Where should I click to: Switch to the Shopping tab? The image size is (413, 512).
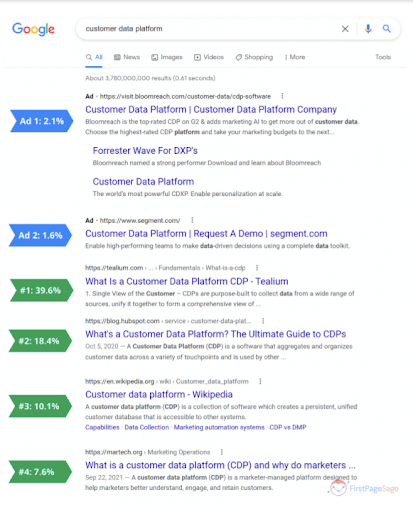pos(254,57)
